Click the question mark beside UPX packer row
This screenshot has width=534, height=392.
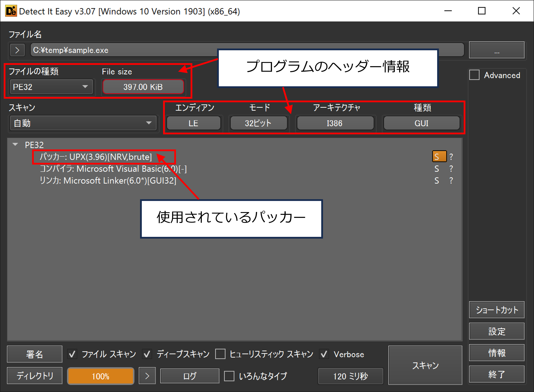pyautogui.click(x=451, y=157)
